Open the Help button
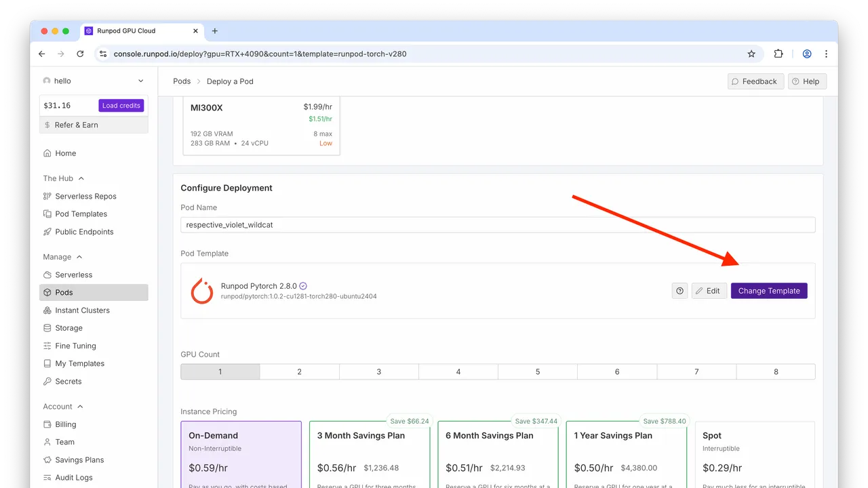This screenshot has height=488, width=868. coord(807,81)
